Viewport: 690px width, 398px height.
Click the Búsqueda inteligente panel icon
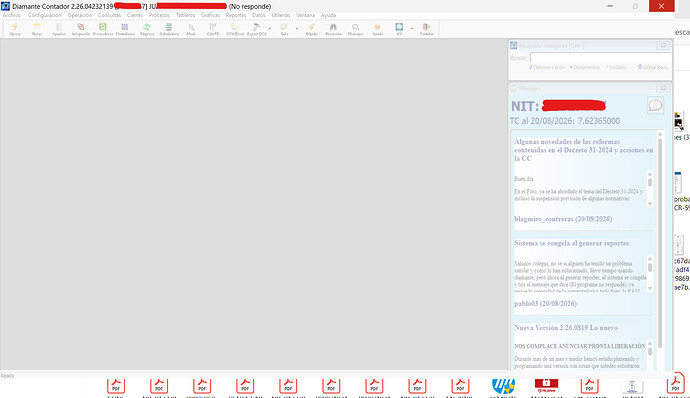click(514, 45)
